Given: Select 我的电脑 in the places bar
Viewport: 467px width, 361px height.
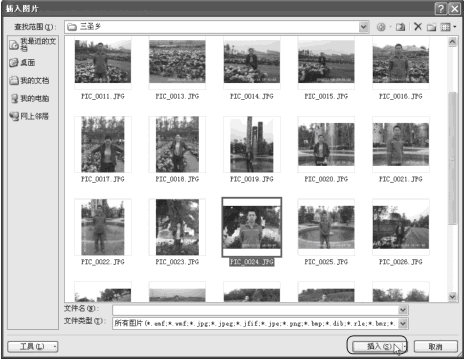Looking at the screenshot, I should click(30, 98).
